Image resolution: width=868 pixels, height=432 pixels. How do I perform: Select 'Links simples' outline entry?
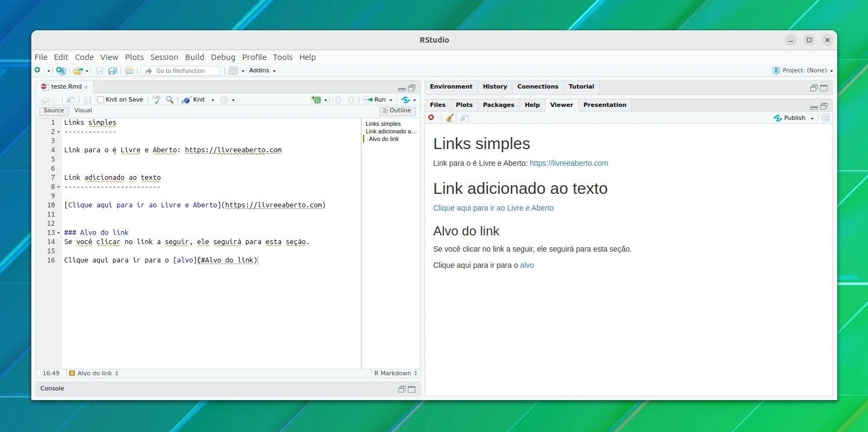coord(383,124)
